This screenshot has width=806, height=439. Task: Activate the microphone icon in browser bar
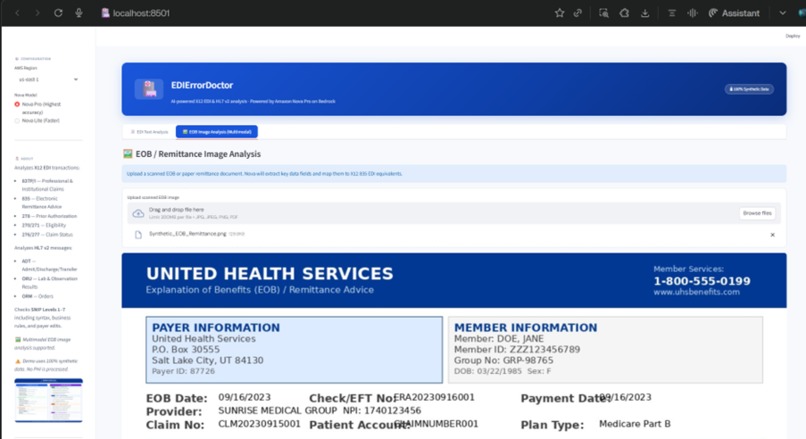click(79, 13)
